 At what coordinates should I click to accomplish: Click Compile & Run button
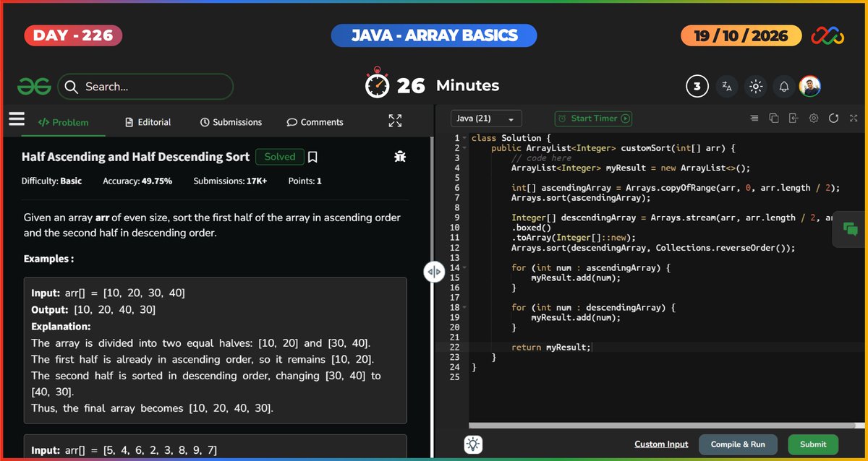[738, 444]
